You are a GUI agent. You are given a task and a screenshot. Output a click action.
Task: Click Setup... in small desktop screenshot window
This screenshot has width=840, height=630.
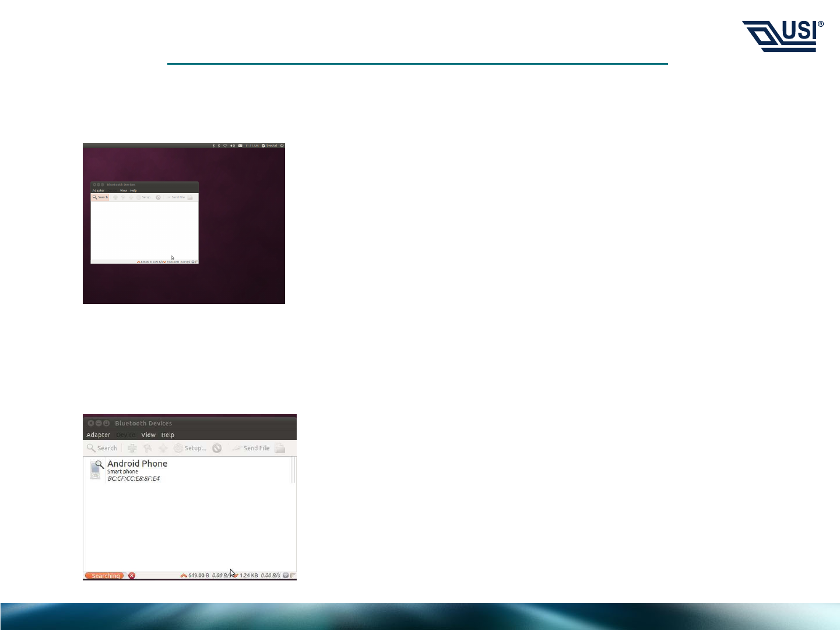145,197
